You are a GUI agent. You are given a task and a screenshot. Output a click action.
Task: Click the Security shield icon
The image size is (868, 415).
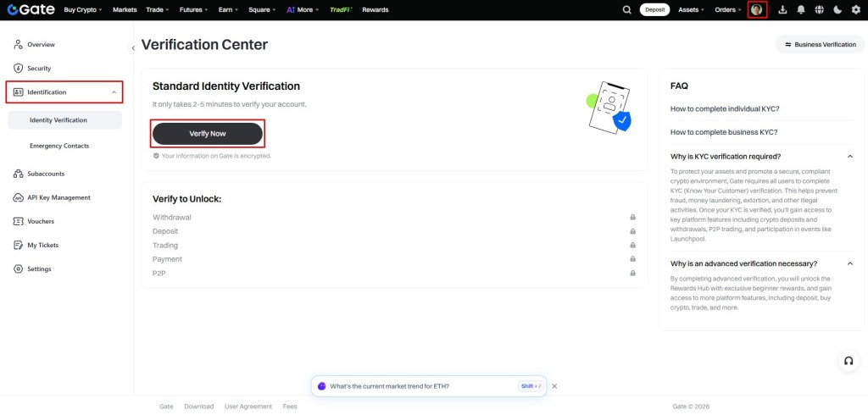click(18, 68)
